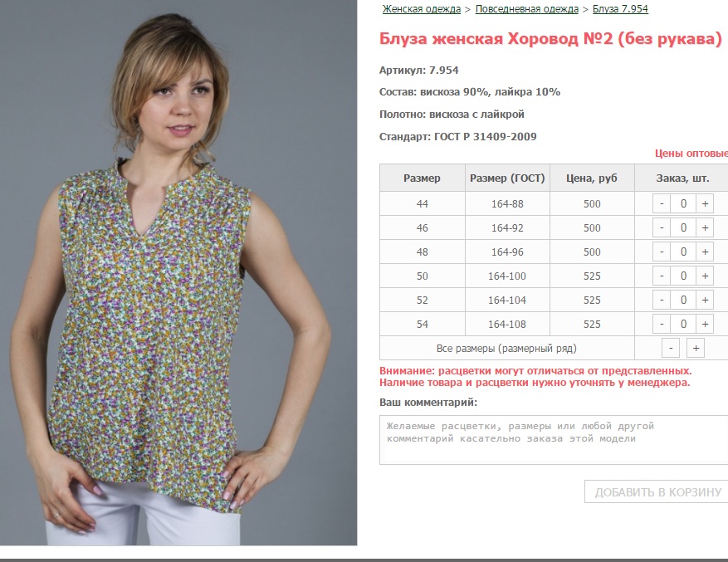
Task: Click the ДОБАВИТЬ В КОРЗИНУ button
Action: click(657, 492)
